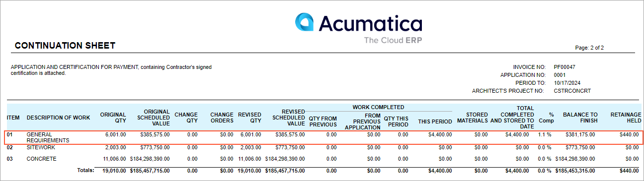Click the RETAINAGE HELD column header

point(626,118)
